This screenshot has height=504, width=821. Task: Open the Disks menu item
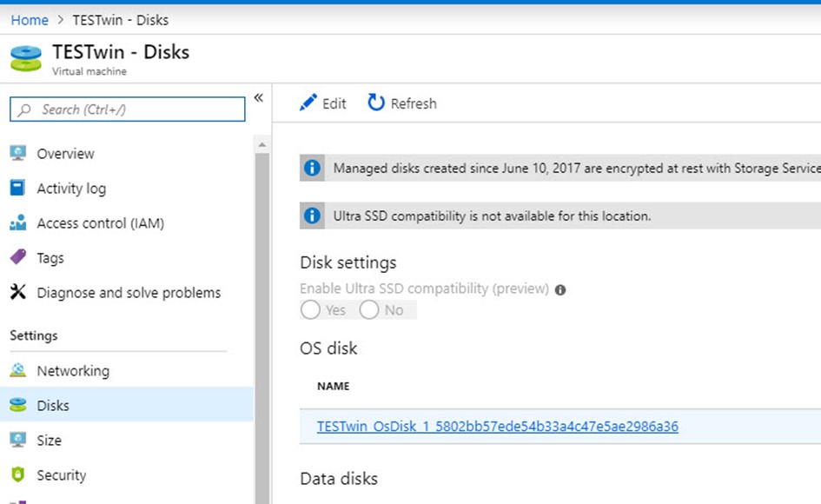[53, 406]
